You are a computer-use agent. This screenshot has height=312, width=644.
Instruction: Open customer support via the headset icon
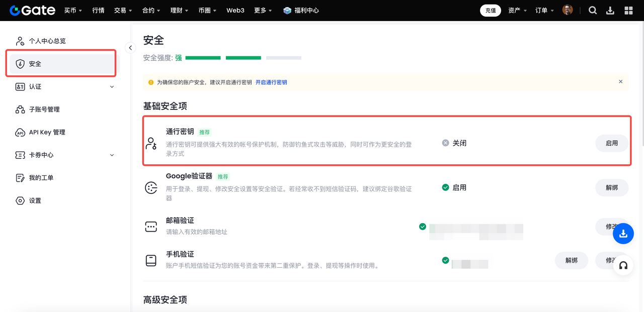tap(623, 265)
